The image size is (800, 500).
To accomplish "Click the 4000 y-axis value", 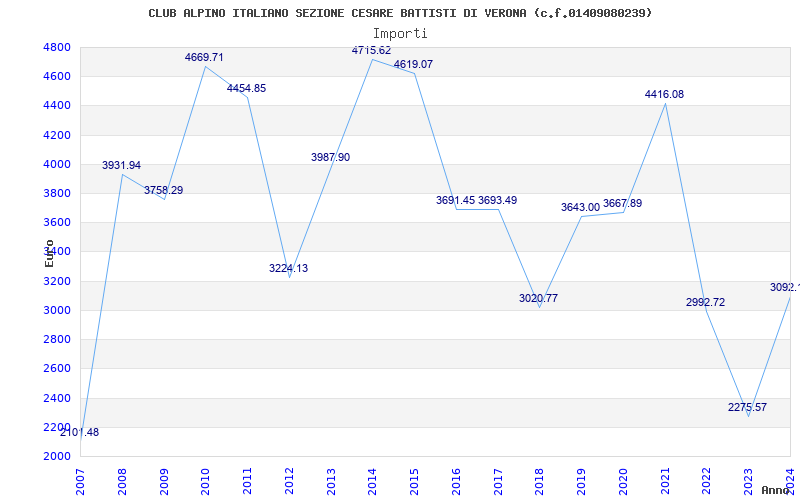I will coord(57,164).
